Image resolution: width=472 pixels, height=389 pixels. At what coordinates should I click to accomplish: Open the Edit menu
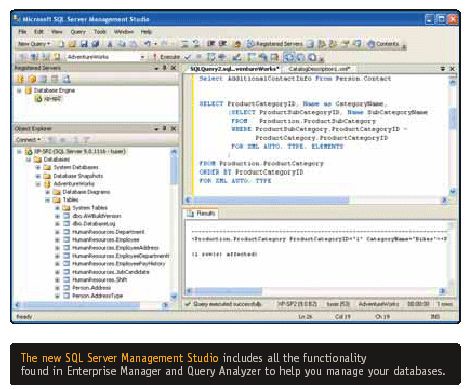coord(39,32)
